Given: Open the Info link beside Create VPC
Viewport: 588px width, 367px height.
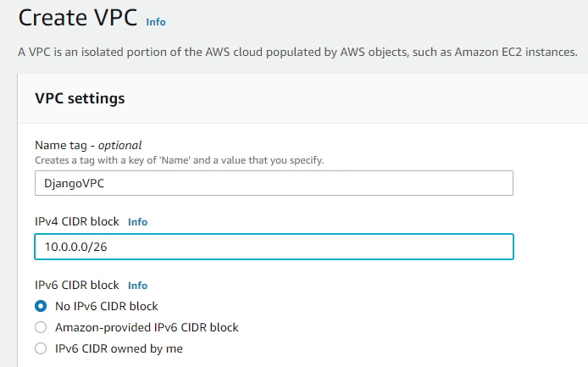Looking at the screenshot, I should tap(156, 21).
